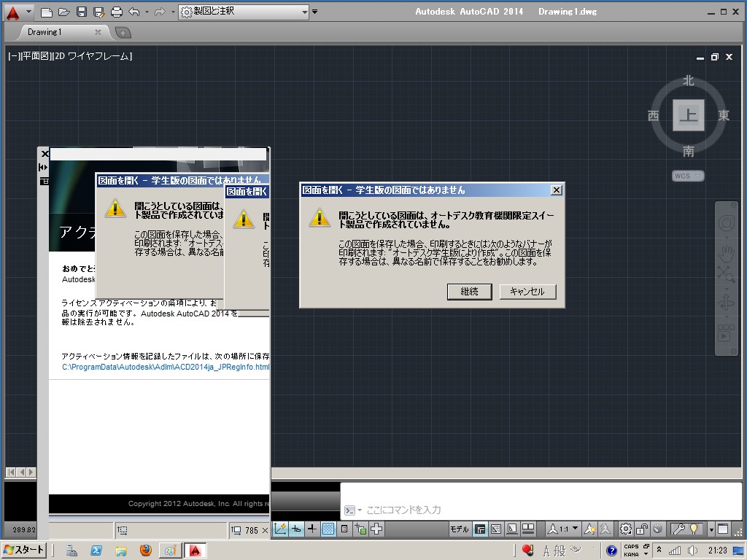Click the Steering Wheel icon in navigation bar
747x560 pixels.
(x=726, y=223)
